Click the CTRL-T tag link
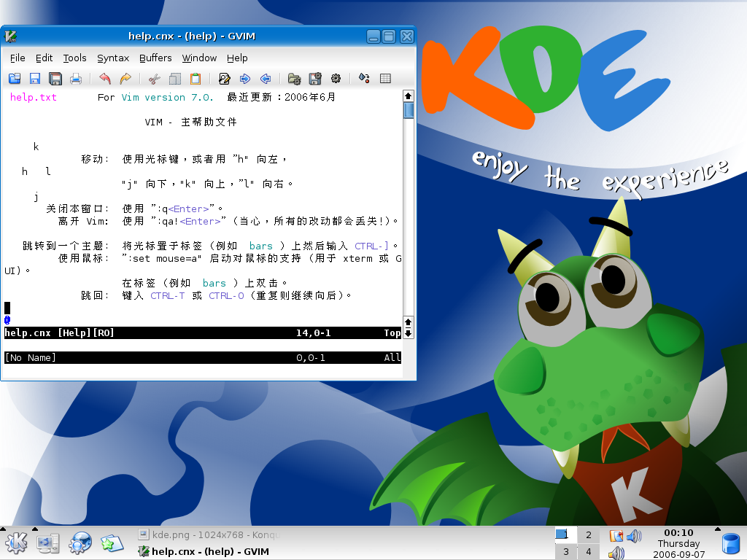Viewport: 747px width, 560px height. [167, 296]
